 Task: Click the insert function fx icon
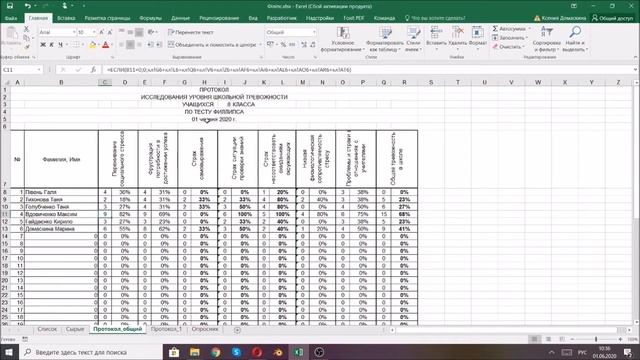pyautogui.click(x=93, y=70)
